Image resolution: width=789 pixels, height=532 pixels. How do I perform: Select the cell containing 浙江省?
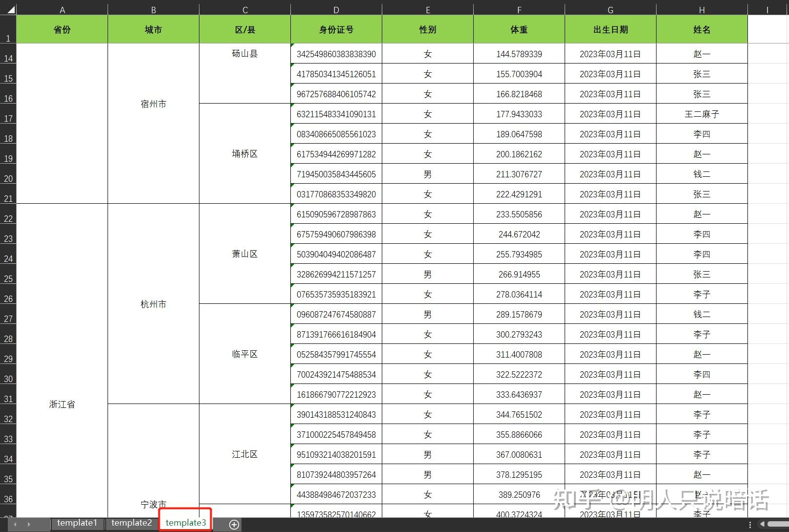pos(62,404)
